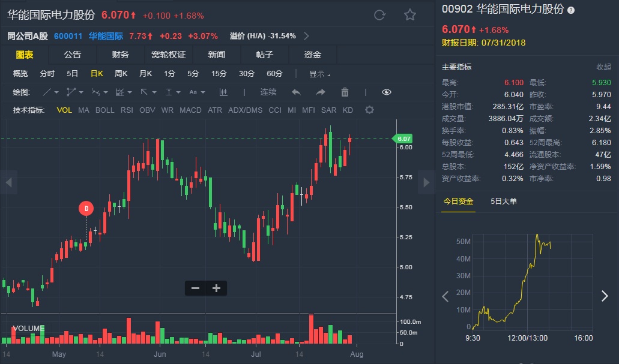619x364 pixels.
Task: Toggle drawing visibility eye icon
Action: click(386, 92)
